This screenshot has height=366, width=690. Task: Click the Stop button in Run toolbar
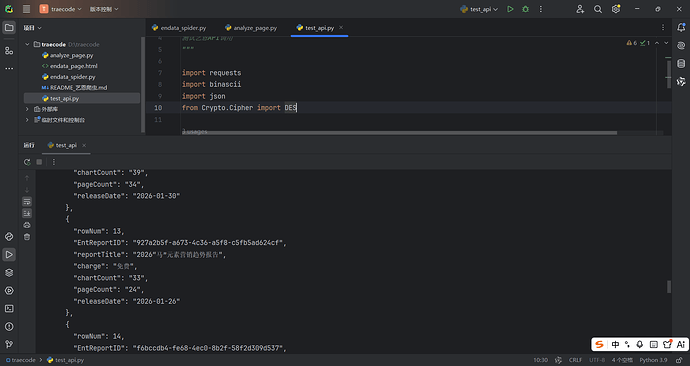coord(39,162)
